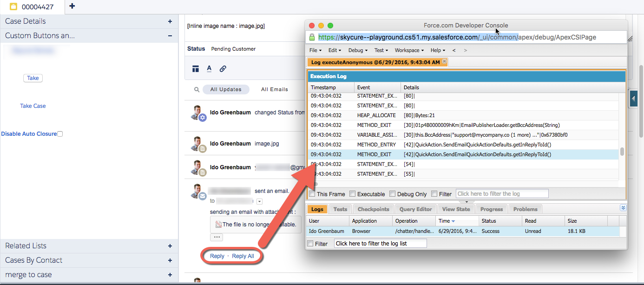Image resolution: width=644 pixels, height=285 pixels.
Task: Click the sidebar collapse arrow at right edge
Action: pyautogui.click(x=633, y=99)
